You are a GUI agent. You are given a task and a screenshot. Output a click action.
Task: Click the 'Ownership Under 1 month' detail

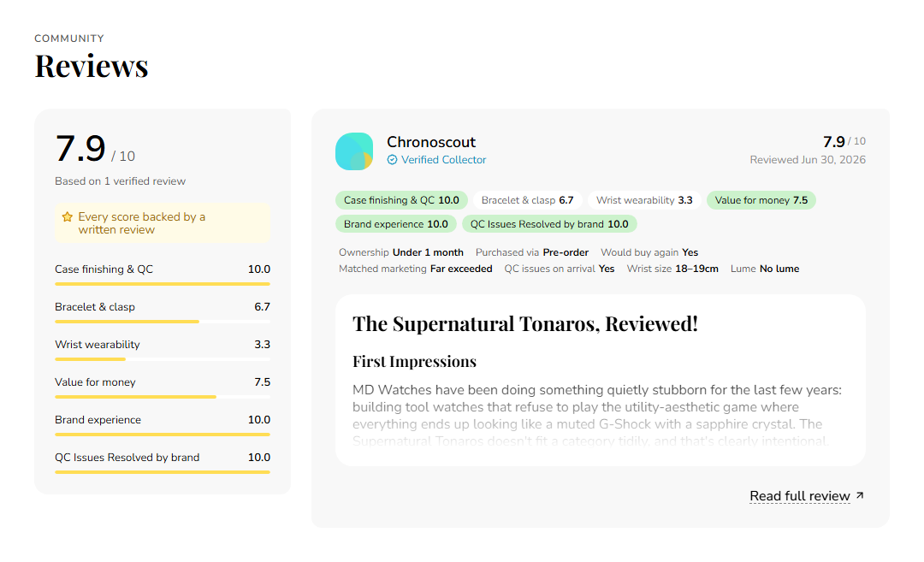coord(400,252)
